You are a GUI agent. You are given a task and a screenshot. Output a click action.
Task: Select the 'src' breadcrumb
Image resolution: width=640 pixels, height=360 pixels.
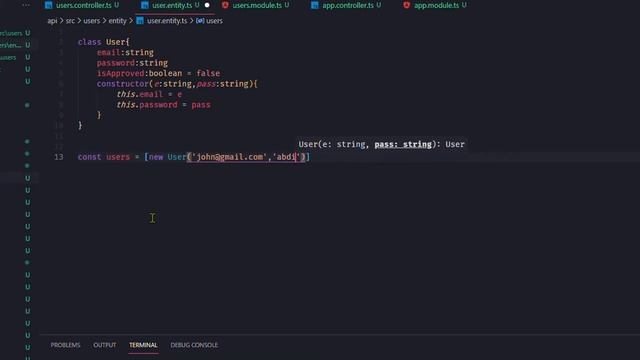pos(70,21)
